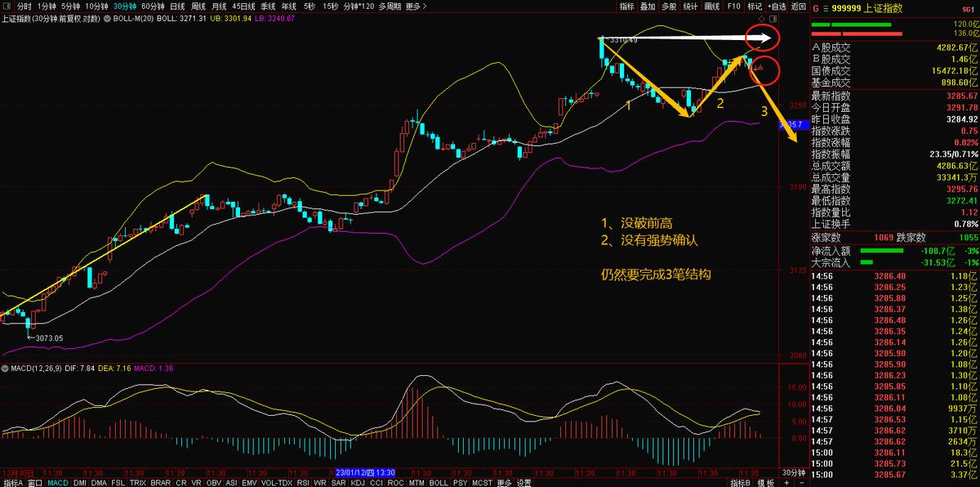Select the 日线 daily chart period

click(177, 7)
